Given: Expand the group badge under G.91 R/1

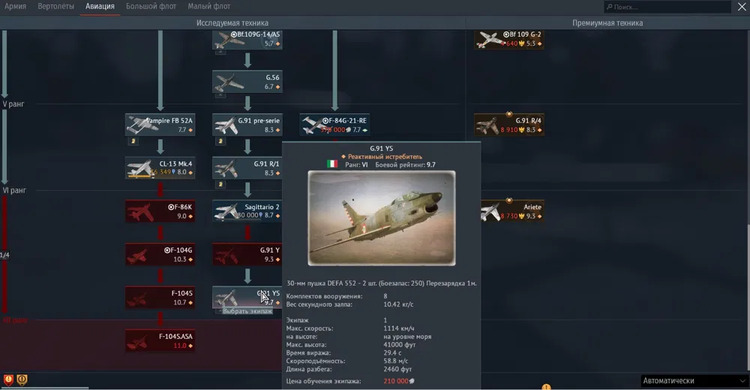Looking at the screenshot, I should (x=220, y=184).
